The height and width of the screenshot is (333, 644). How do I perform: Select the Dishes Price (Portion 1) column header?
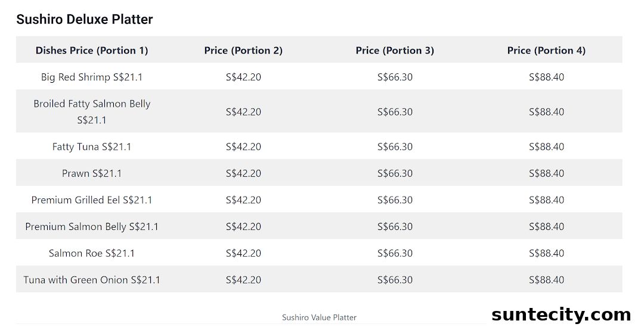tap(92, 51)
